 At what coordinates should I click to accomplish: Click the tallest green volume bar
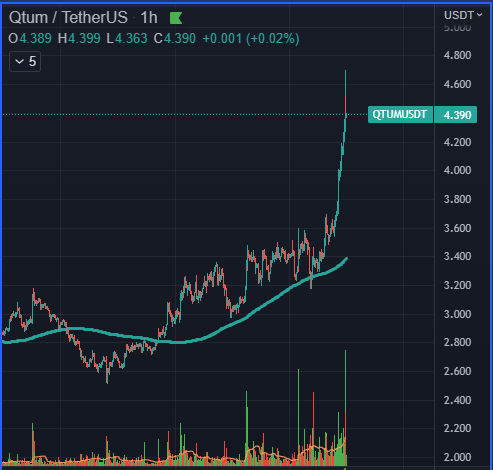[345, 381]
